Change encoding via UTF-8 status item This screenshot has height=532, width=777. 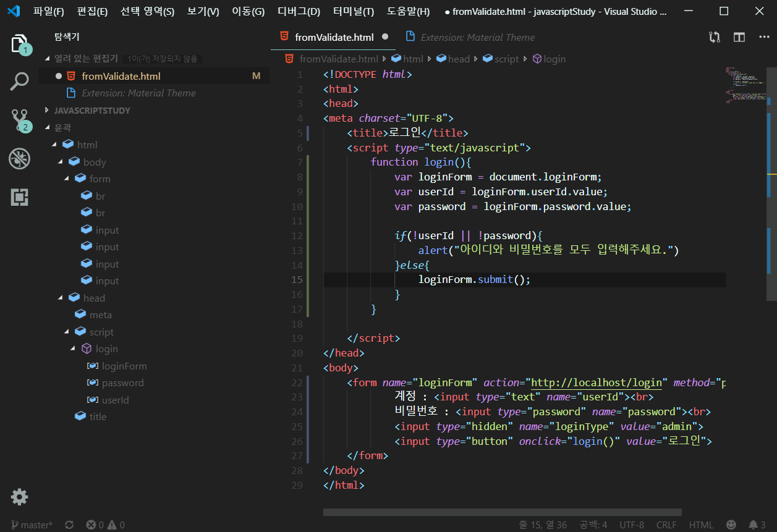[632, 525]
